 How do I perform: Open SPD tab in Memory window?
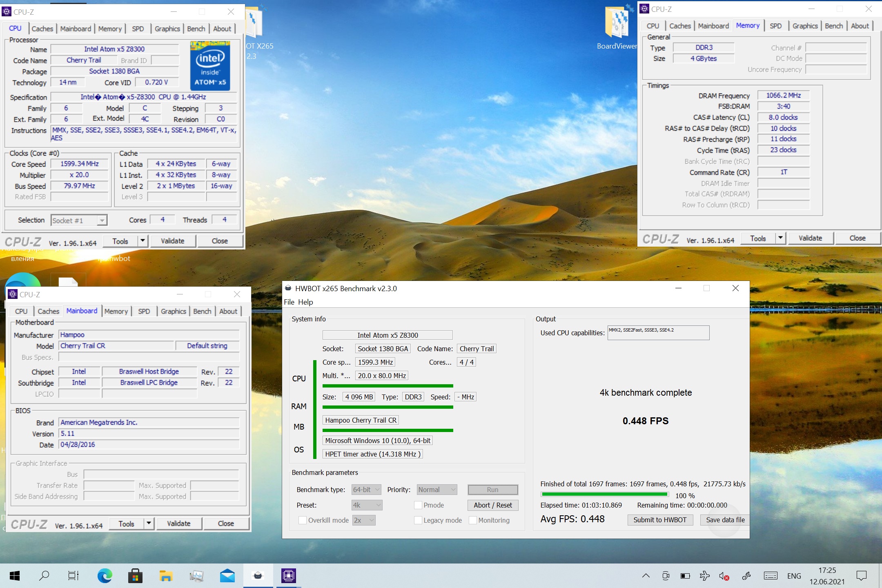pos(775,26)
